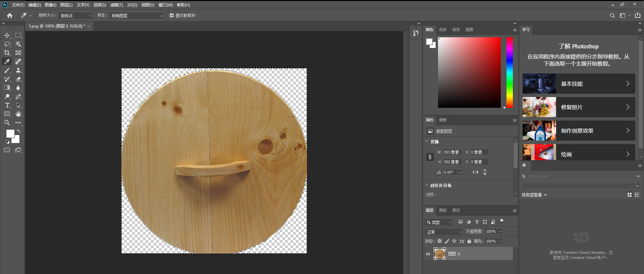Hide 图层 0 with eye icon

click(428, 254)
